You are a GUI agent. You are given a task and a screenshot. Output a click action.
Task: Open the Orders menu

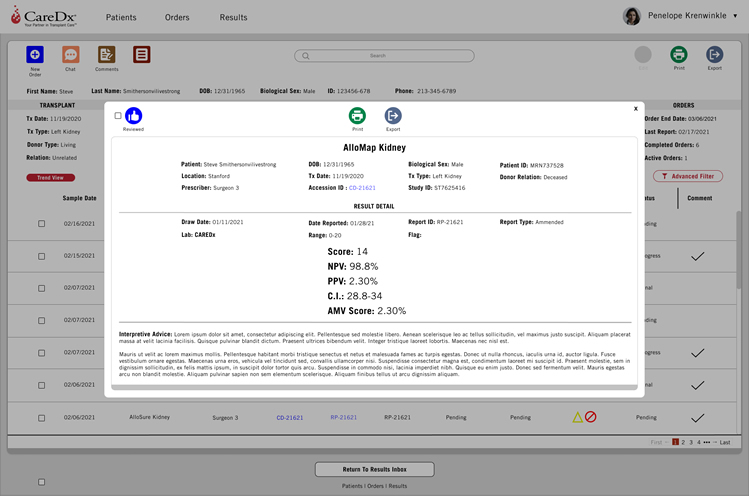click(177, 17)
